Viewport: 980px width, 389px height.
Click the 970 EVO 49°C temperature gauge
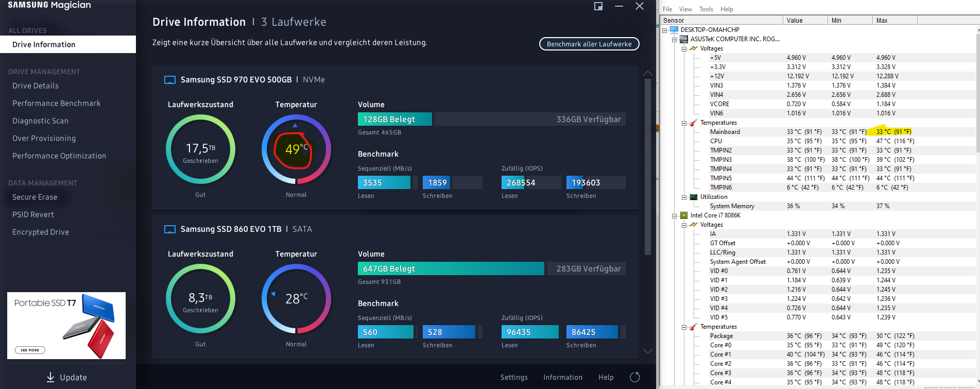tap(296, 149)
